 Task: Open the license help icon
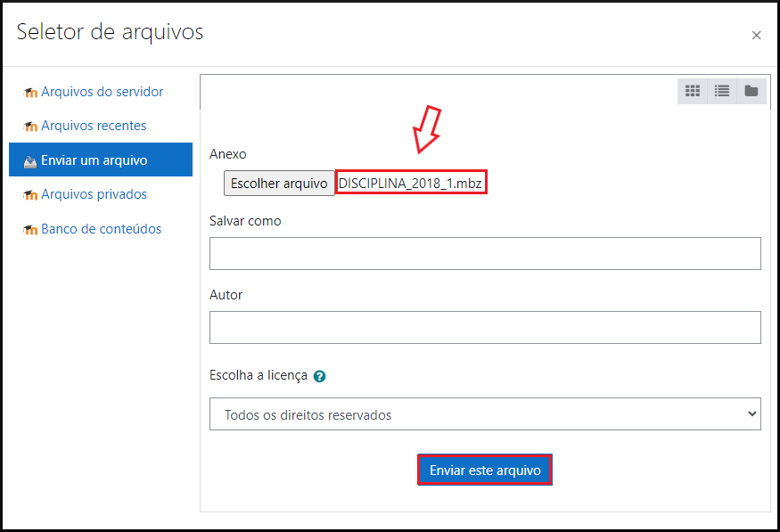(x=320, y=376)
